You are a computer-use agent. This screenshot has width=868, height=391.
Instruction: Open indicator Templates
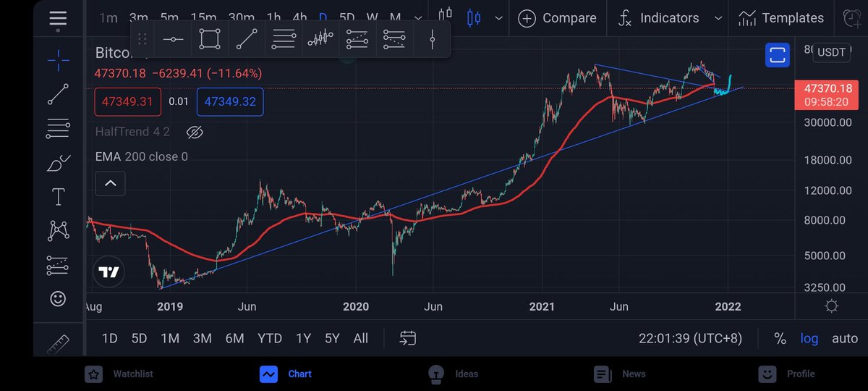(x=780, y=17)
